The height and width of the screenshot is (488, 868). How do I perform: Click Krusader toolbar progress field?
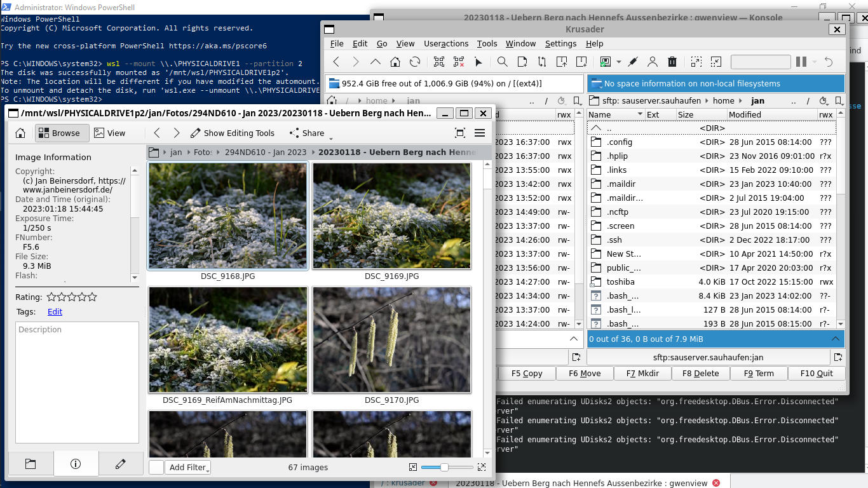(761, 62)
